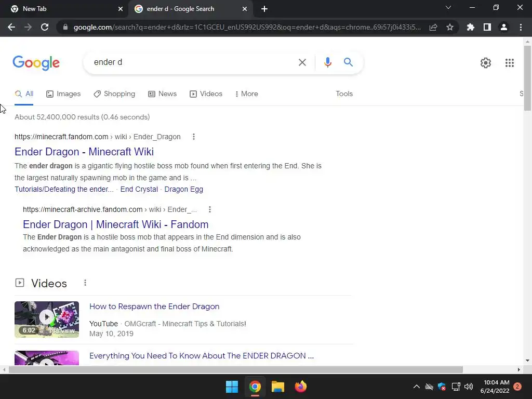This screenshot has height=399, width=532.
Task: Switch to the New Tab tab
Action: 64,9
